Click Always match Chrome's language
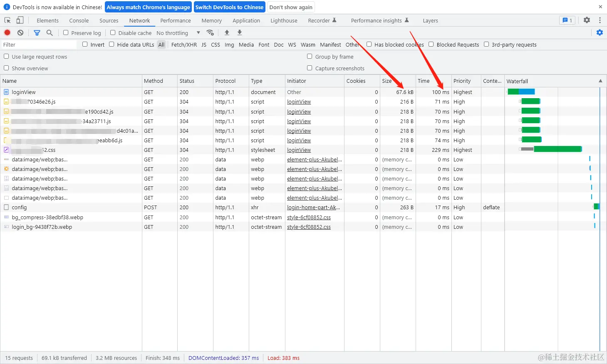This screenshot has width=607, height=364. (148, 7)
